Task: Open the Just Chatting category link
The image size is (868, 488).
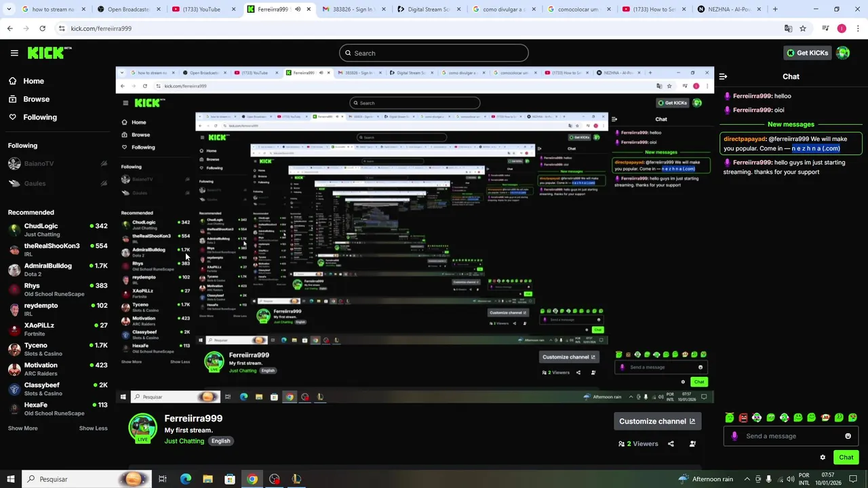Action: click(184, 441)
